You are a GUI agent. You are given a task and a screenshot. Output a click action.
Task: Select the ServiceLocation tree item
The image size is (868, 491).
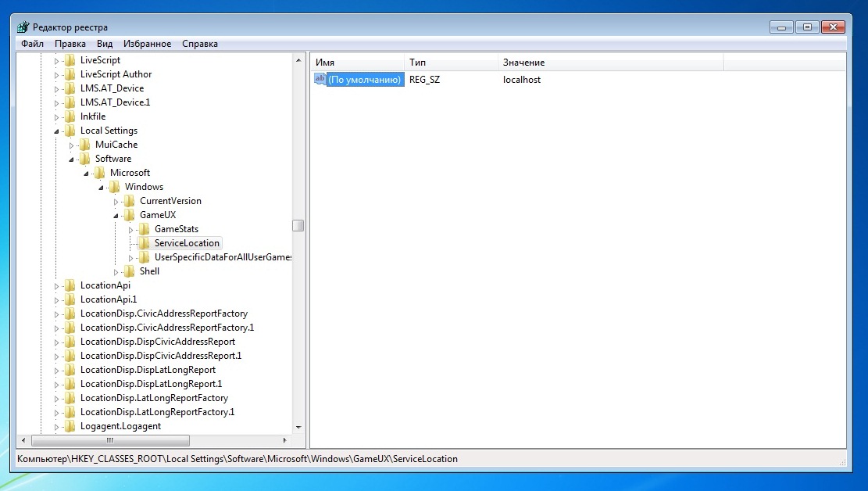point(187,242)
